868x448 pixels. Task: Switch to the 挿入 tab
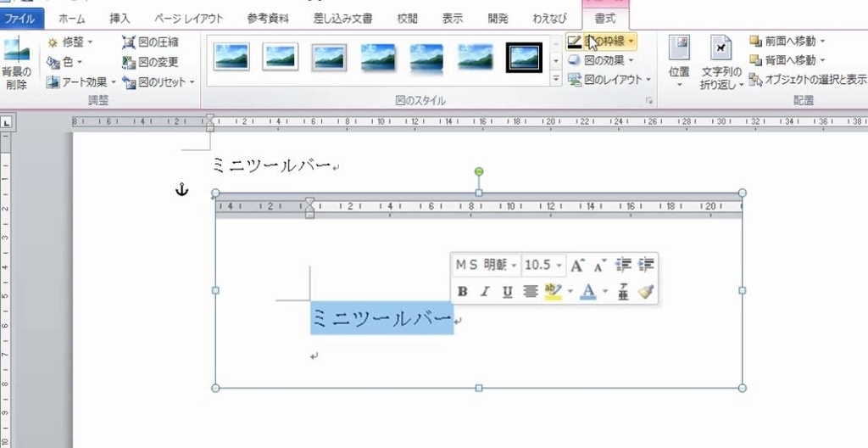[x=120, y=19]
